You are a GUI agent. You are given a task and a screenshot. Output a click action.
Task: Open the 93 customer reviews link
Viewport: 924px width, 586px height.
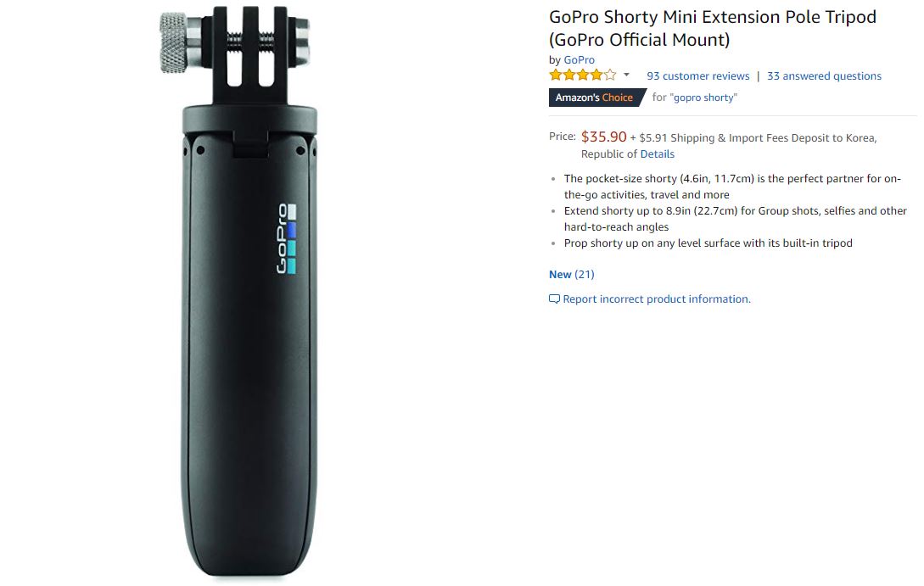pos(697,76)
